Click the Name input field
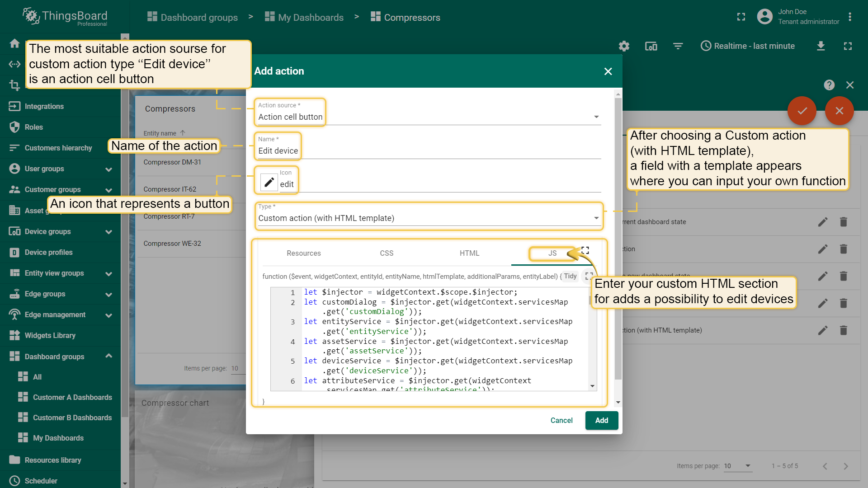This screenshot has width=868, height=488. point(429,151)
